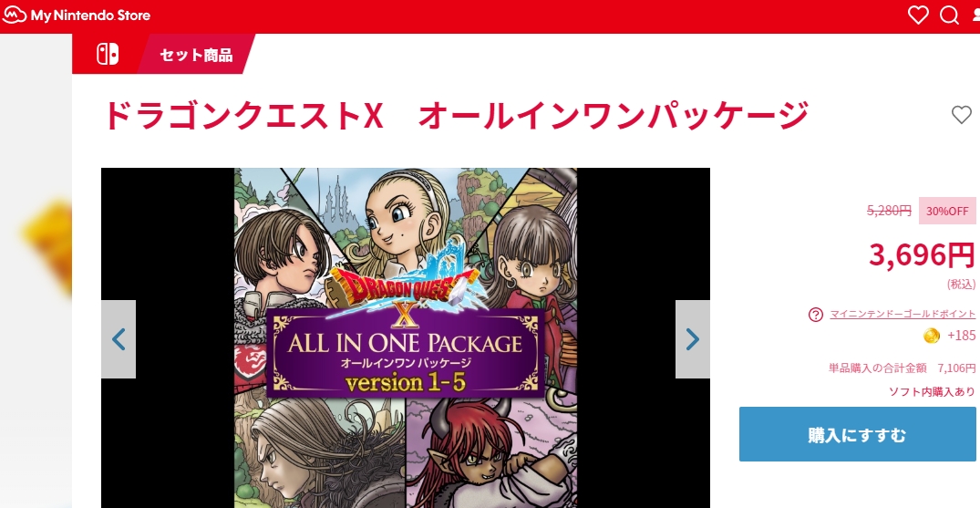Open the account icon at header edge
This screenshot has width=980, height=508.
tap(975, 15)
